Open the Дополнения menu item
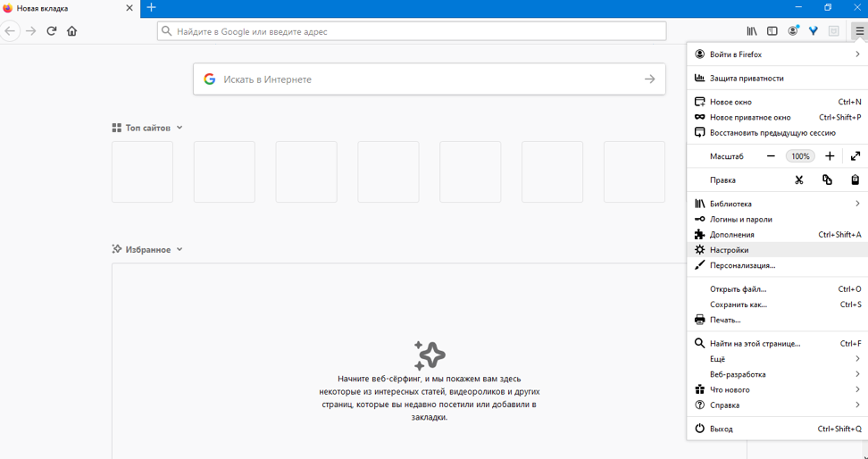The height and width of the screenshot is (459, 868). click(732, 235)
